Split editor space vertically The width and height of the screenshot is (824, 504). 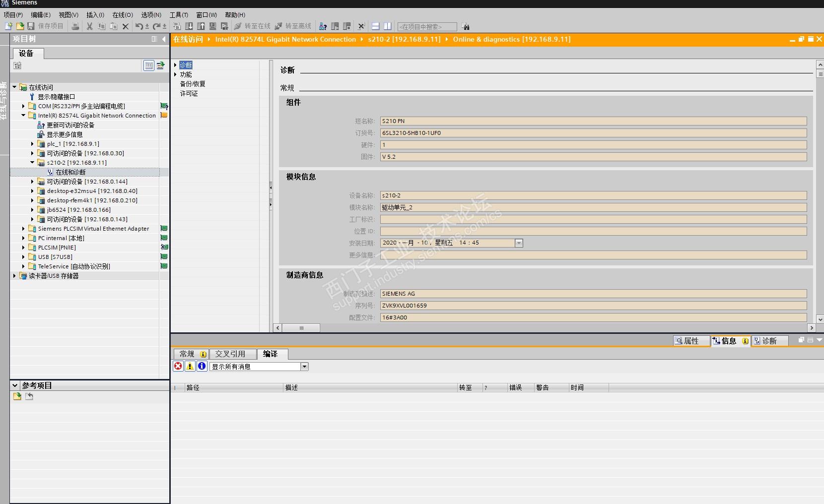[x=388, y=26]
